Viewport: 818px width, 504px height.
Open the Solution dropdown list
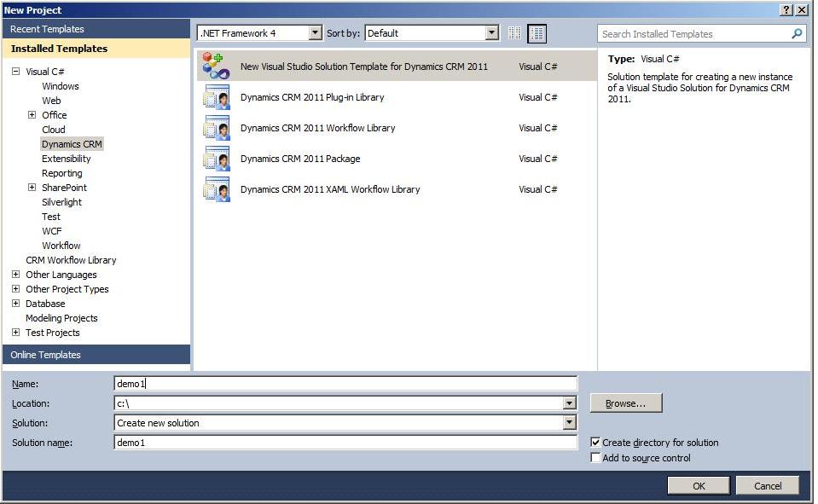(569, 423)
